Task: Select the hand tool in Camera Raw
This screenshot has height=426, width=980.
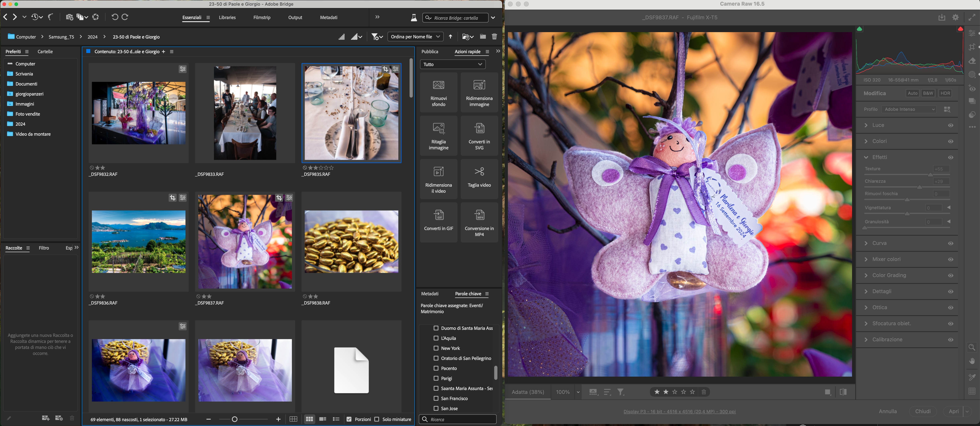Action: (x=972, y=361)
